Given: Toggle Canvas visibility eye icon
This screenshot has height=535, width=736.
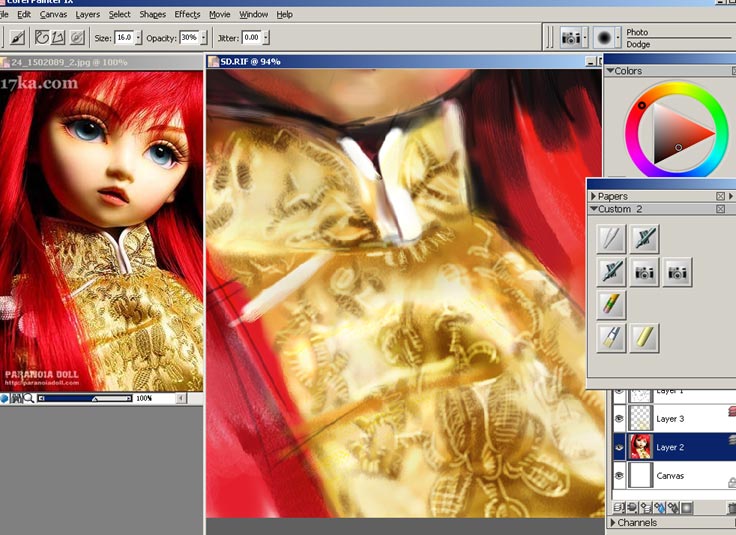Looking at the screenshot, I should point(619,475).
